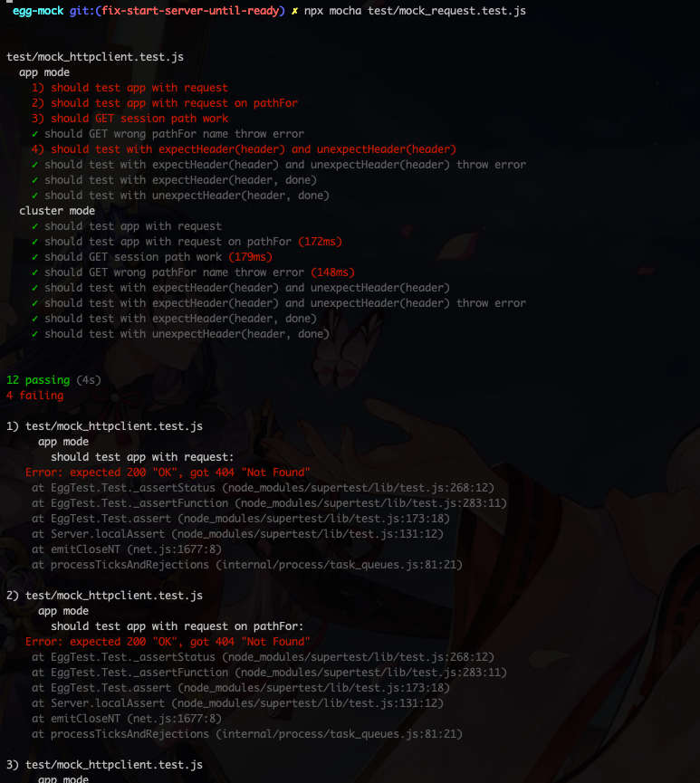700x783 pixels.
Task: Click the '4 failing' summary text
Action: coord(35,396)
